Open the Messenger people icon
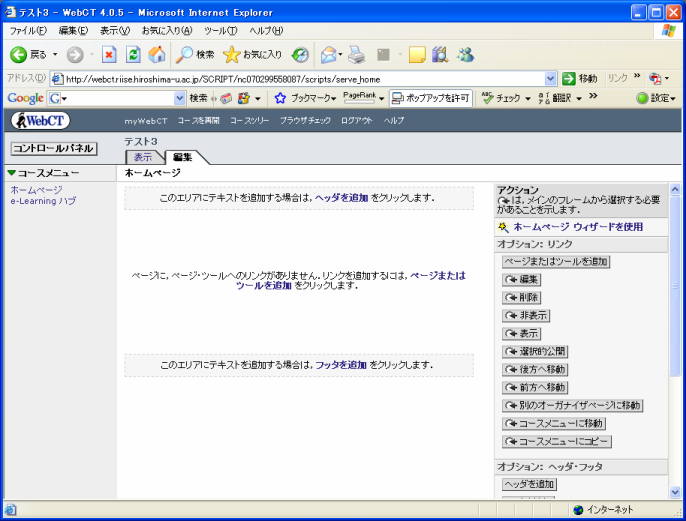Image resolution: width=686 pixels, height=521 pixels. [x=466, y=55]
